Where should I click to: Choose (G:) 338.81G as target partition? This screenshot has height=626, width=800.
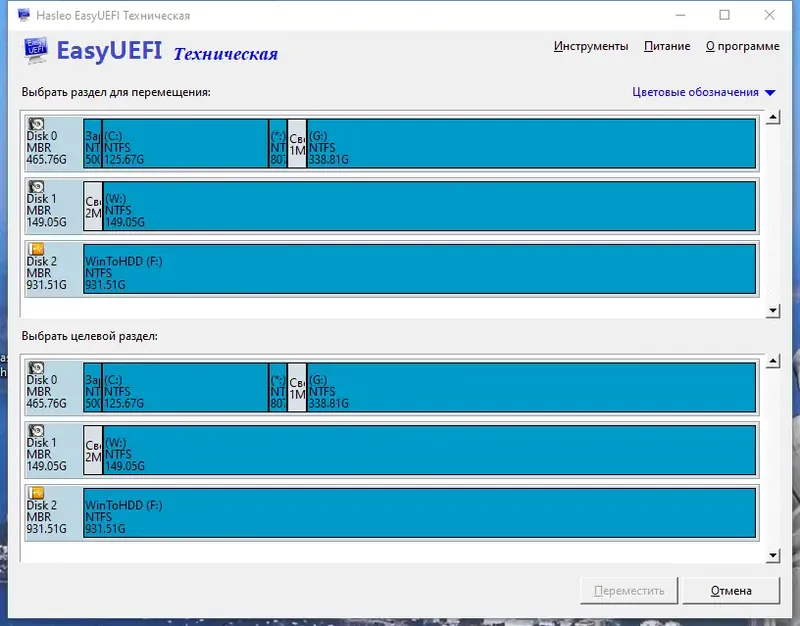tap(531, 387)
